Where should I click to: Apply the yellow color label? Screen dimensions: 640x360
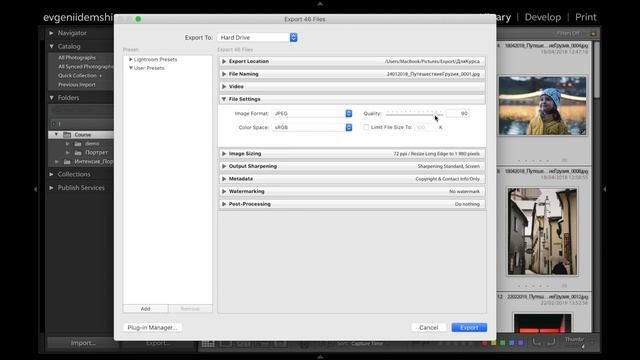pos(493,343)
